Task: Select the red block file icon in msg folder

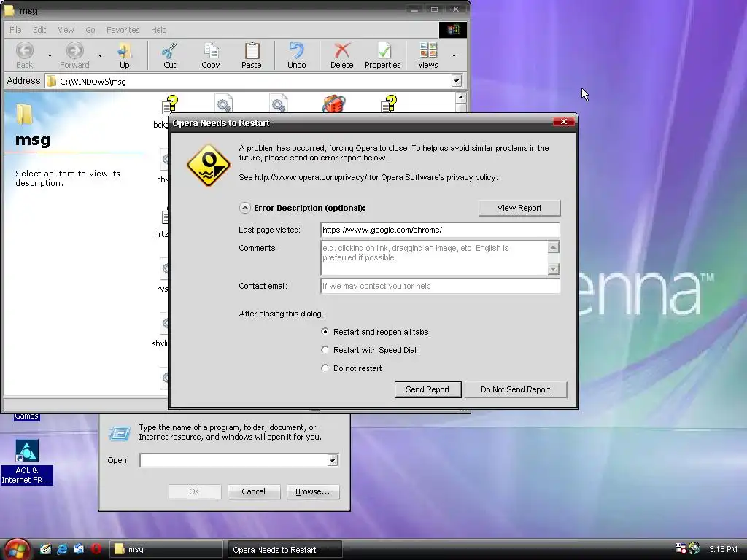Action: pos(334,104)
